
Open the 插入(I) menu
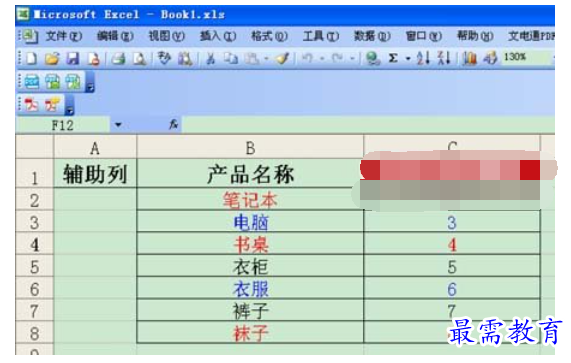[218, 36]
